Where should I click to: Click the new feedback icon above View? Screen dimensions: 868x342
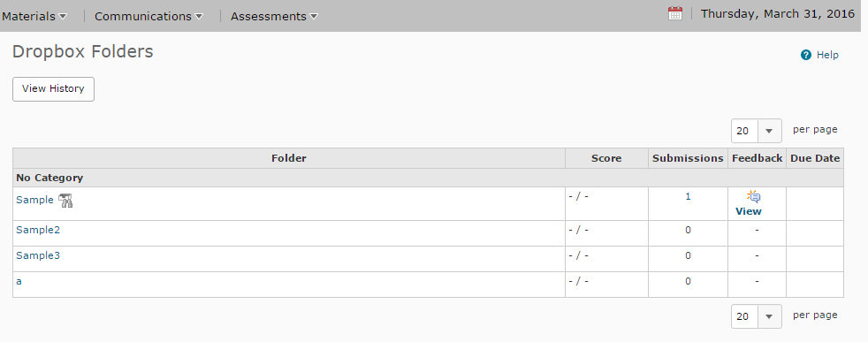click(753, 196)
